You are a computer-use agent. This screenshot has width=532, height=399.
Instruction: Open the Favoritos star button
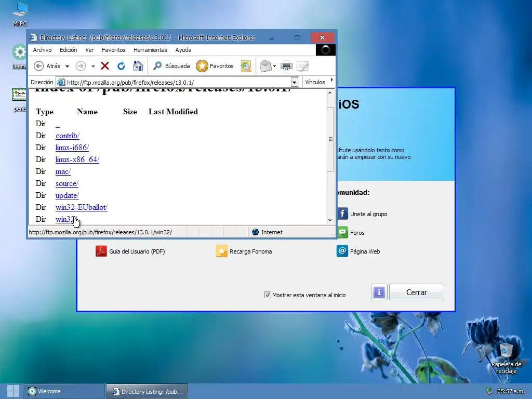[215, 66]
